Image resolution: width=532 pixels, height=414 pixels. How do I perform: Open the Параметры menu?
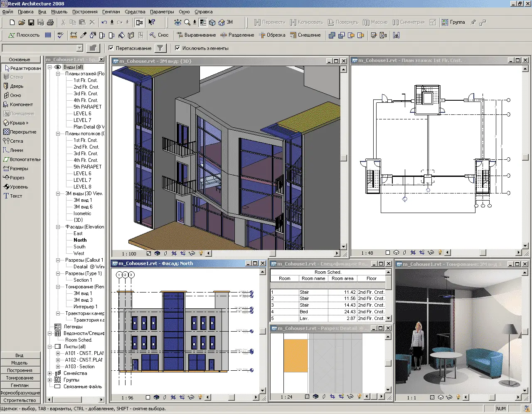tap(162, 12)
